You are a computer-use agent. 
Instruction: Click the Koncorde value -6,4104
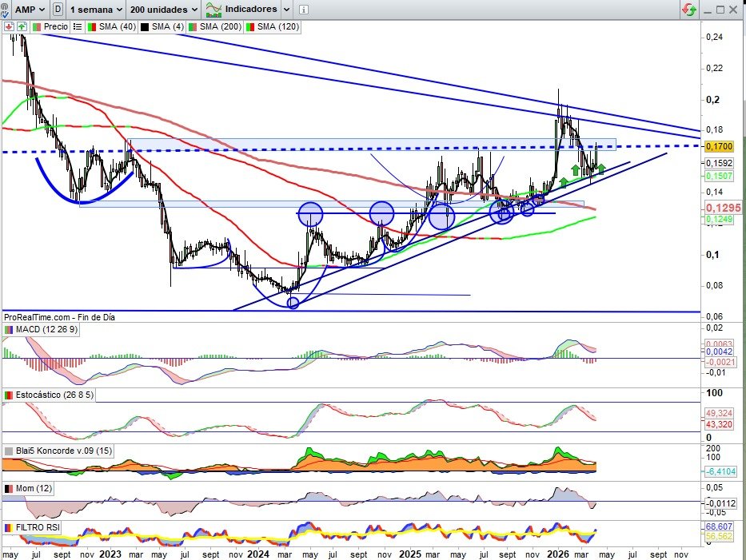tap(720, 471)
